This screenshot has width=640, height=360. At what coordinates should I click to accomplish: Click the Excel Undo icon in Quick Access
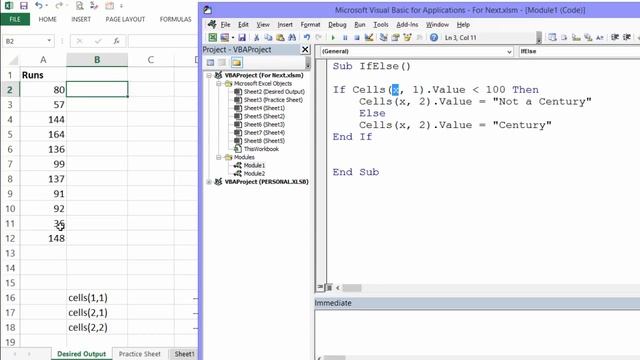(38, 6)
